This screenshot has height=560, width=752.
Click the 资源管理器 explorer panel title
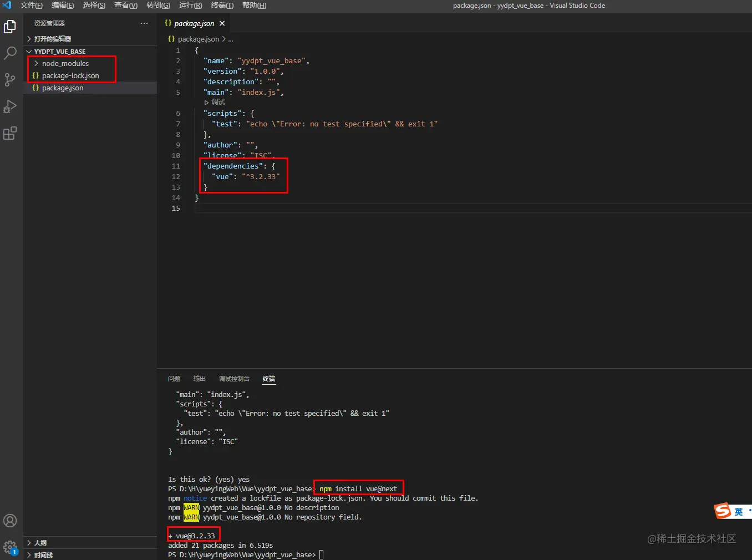[49, 23]
